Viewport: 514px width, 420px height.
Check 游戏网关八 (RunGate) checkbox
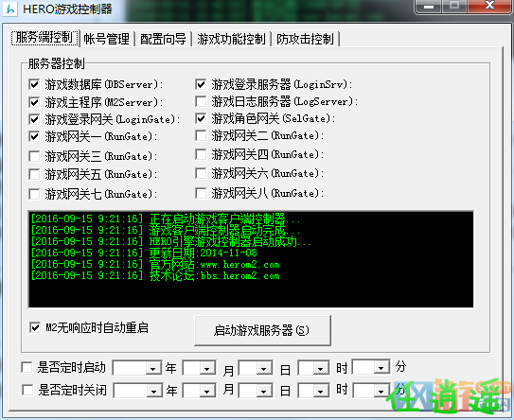201,193
